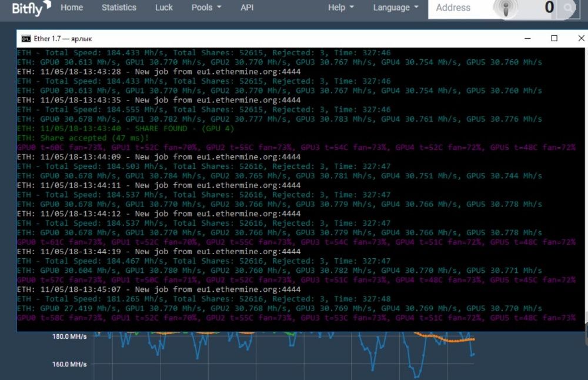Click the Total Speed 184.503 Mh/s line
The image size is (588, 380).
click(203, 166)
